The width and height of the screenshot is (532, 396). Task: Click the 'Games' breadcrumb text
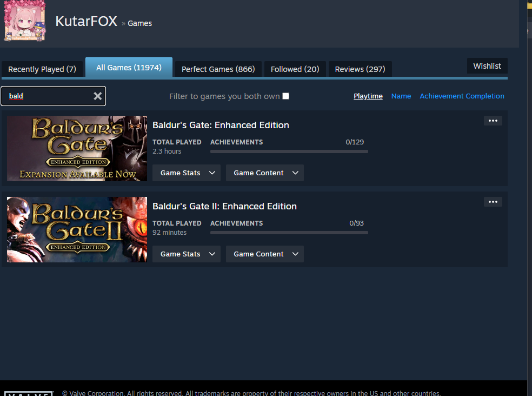point(140,23)
